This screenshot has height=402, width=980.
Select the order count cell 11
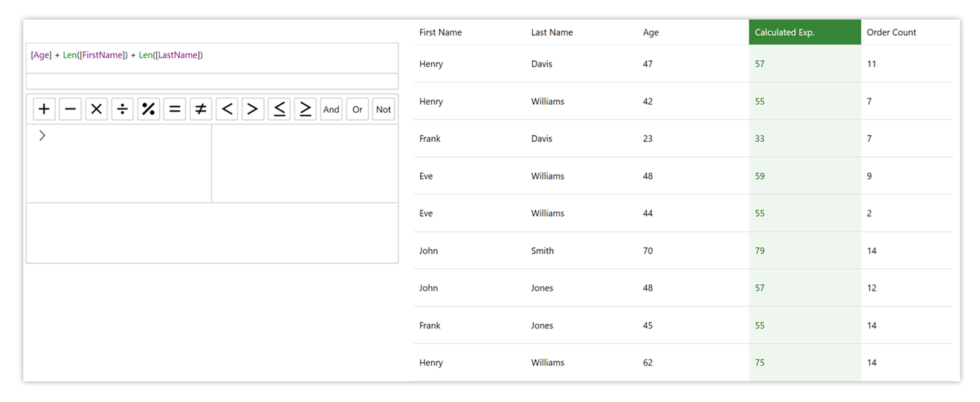(x=872, y=64)
